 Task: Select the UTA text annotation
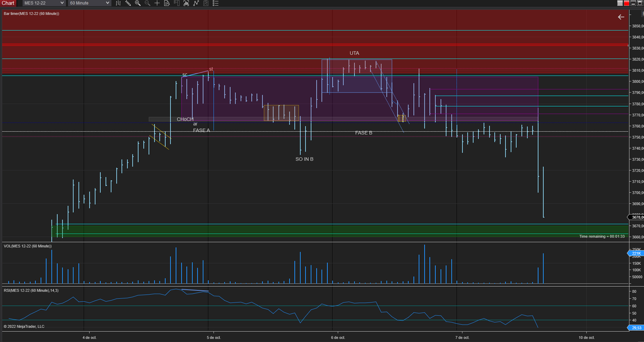pos(354,53)
